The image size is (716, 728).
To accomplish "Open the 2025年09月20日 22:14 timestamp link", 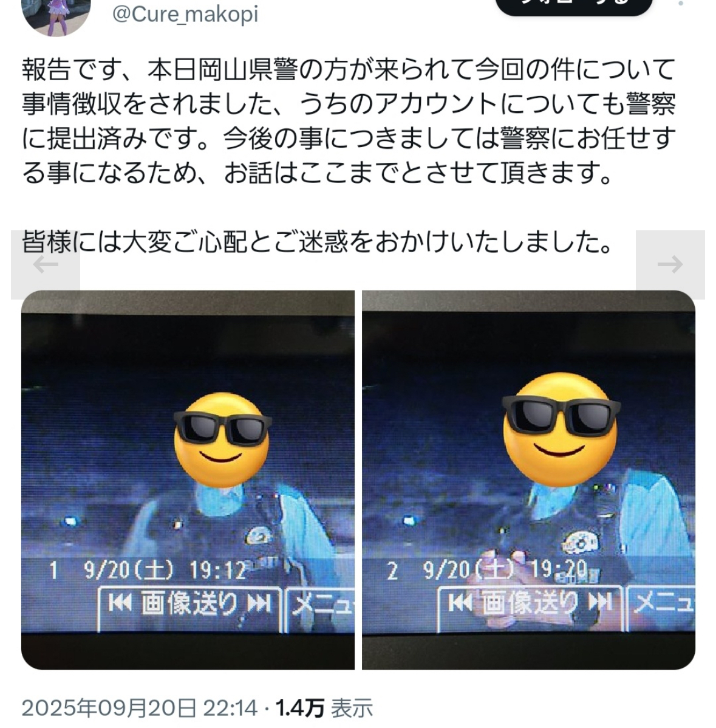I will click(x=139, y=708).
